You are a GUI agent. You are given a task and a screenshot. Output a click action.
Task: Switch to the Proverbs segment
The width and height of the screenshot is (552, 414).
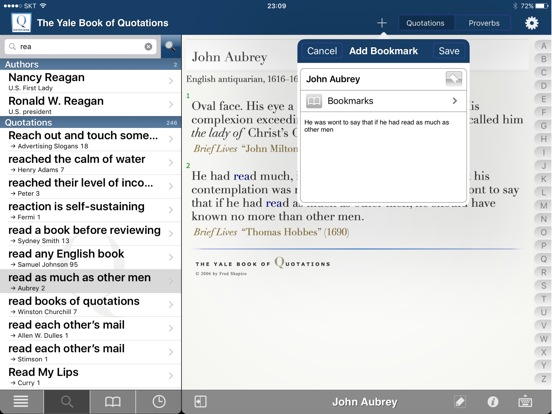click(x=484, y=23)
